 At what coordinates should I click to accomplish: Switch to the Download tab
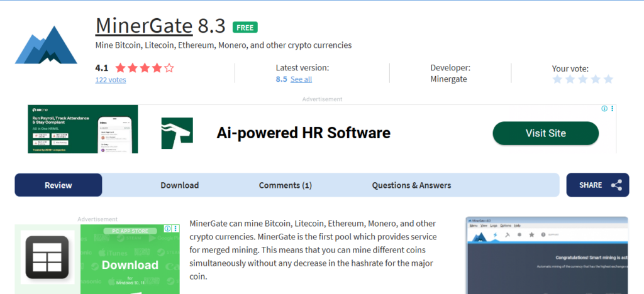179,185
